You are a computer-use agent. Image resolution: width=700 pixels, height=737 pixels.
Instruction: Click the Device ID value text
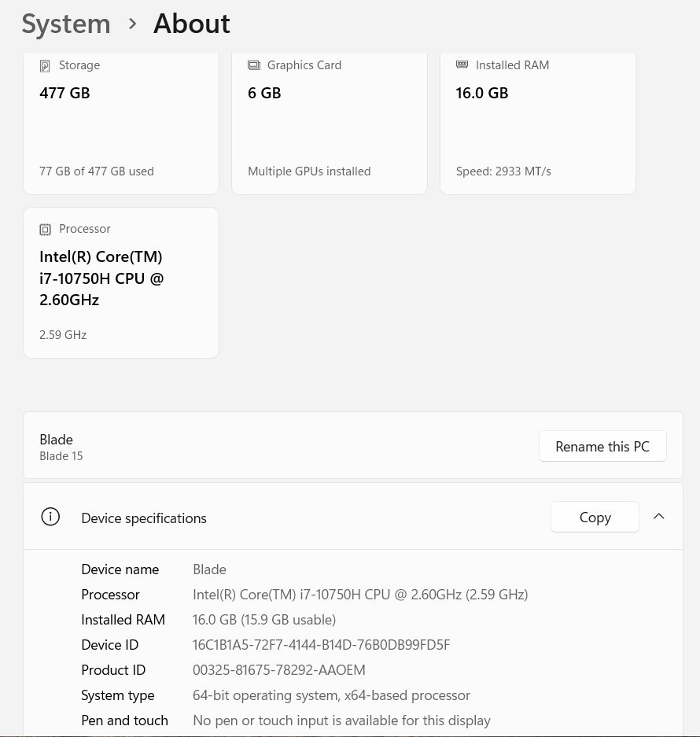pos(321,645)
